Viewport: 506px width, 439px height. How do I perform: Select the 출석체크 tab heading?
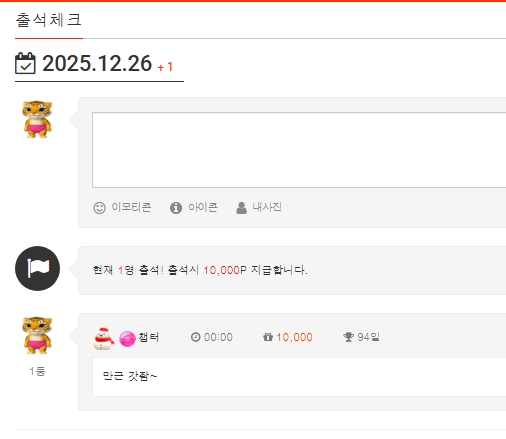(49, 20)
